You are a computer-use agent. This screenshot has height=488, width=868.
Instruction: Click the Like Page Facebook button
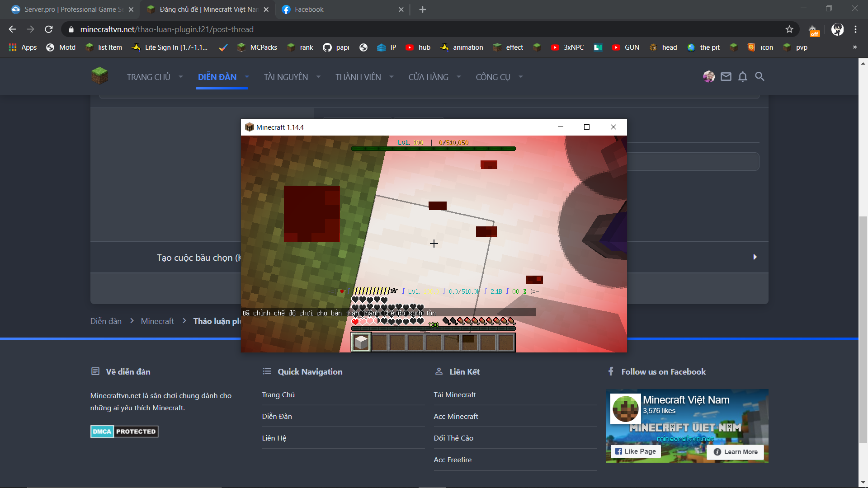pyautogui.click(x=636, y=451)
